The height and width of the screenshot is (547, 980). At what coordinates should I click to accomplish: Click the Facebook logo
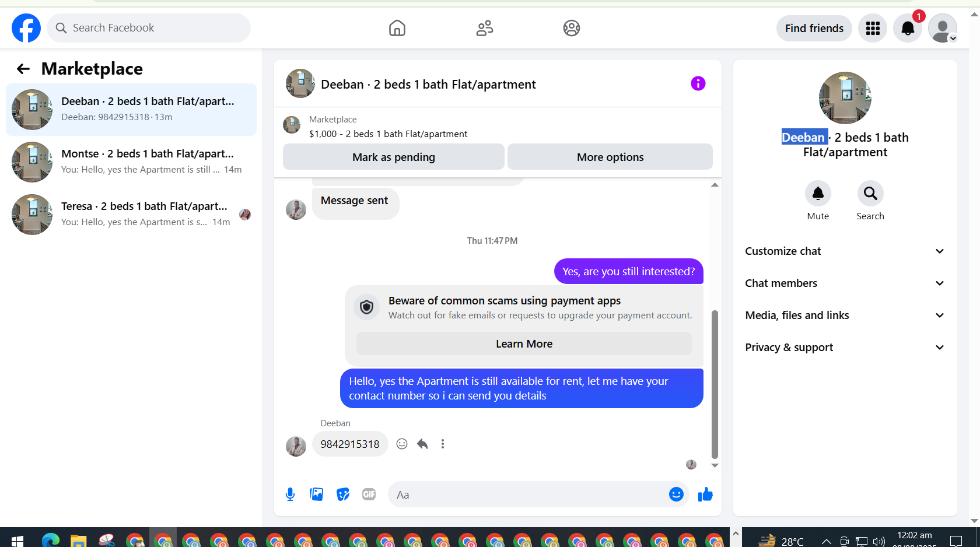(26, 28)
